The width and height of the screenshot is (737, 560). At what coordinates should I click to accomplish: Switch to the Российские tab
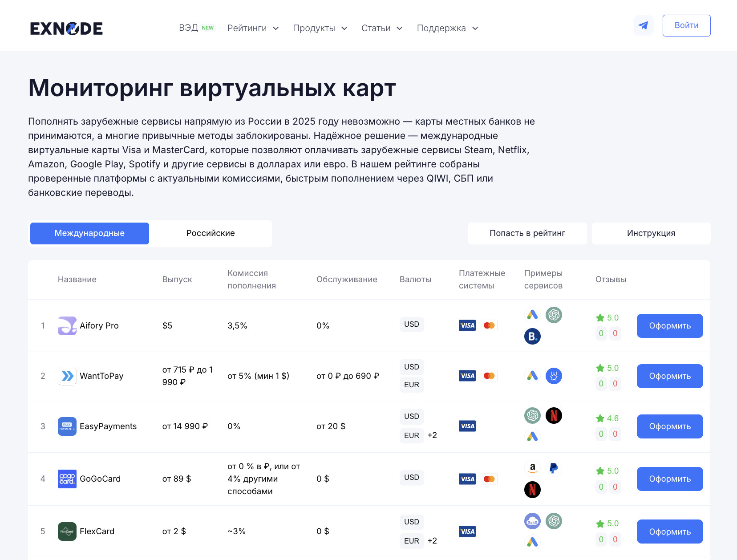(211, 233)
